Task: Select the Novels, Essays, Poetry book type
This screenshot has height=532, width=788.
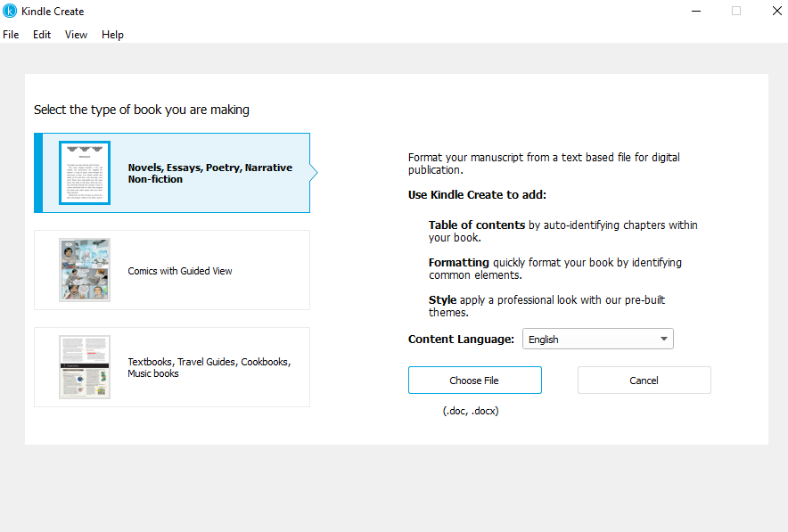Action: click(171, 173)
